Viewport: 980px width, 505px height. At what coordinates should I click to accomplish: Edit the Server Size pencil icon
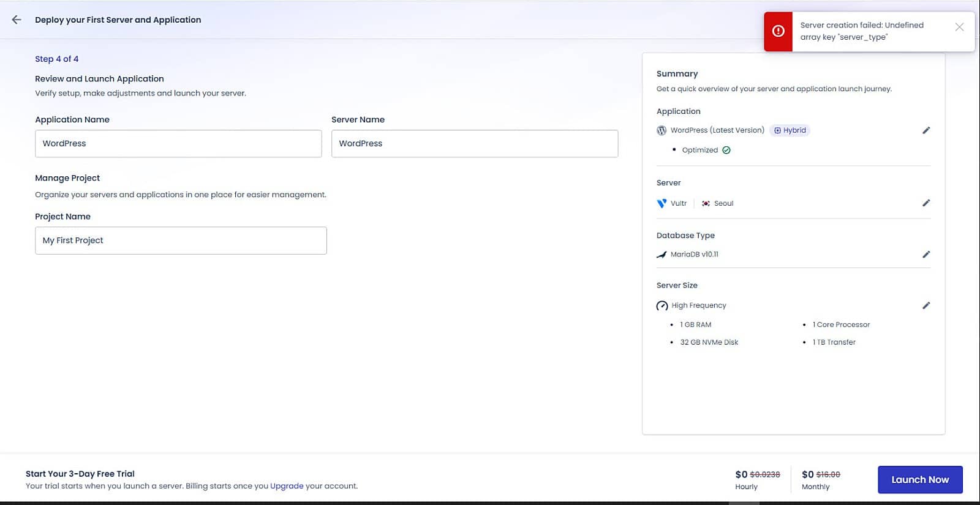(926, 305)
